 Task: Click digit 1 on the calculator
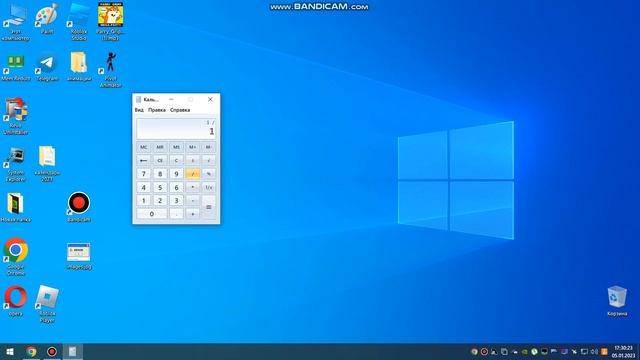(144, 200)
